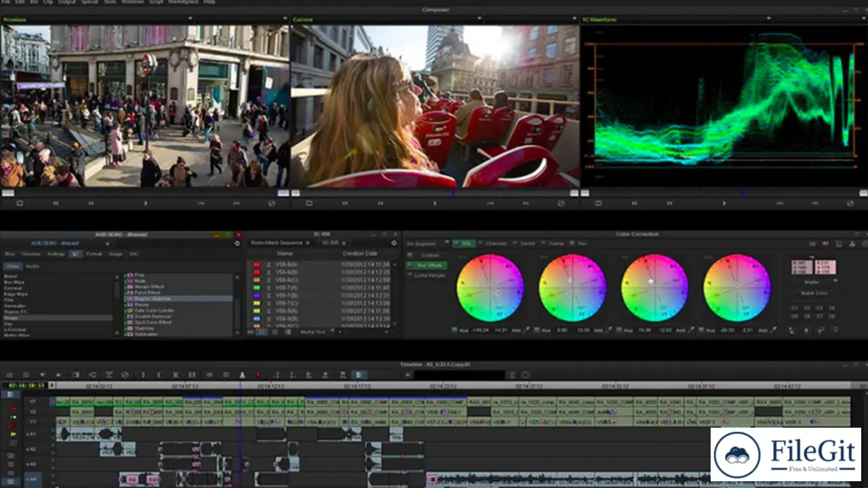Pick Midtones color with the eyedropper

coord(608,330)
